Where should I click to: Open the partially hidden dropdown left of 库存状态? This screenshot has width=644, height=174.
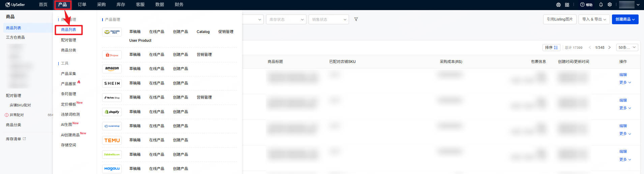point(253,19)
